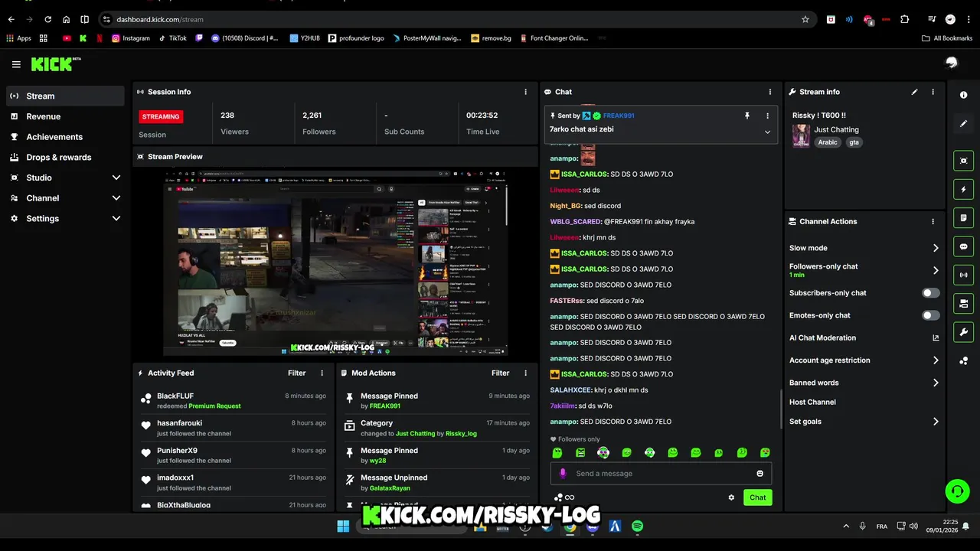Click the gta stream tag
Viewport: 980px width, 551px height.
[x=854, y=142]
